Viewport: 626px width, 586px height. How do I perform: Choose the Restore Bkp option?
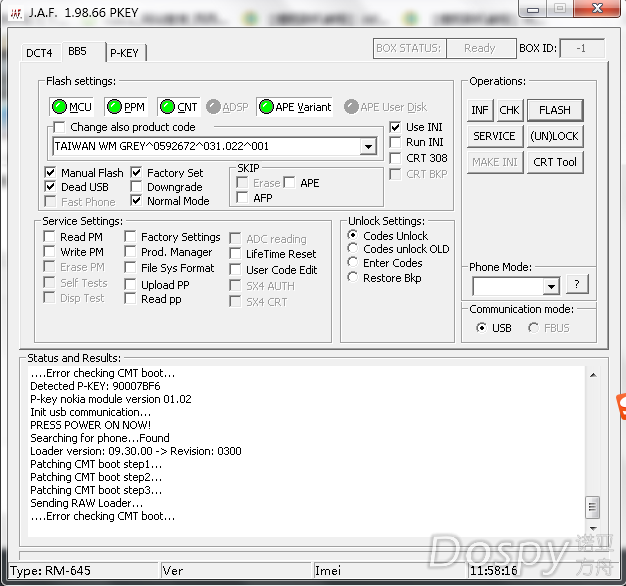pos(353,277)
